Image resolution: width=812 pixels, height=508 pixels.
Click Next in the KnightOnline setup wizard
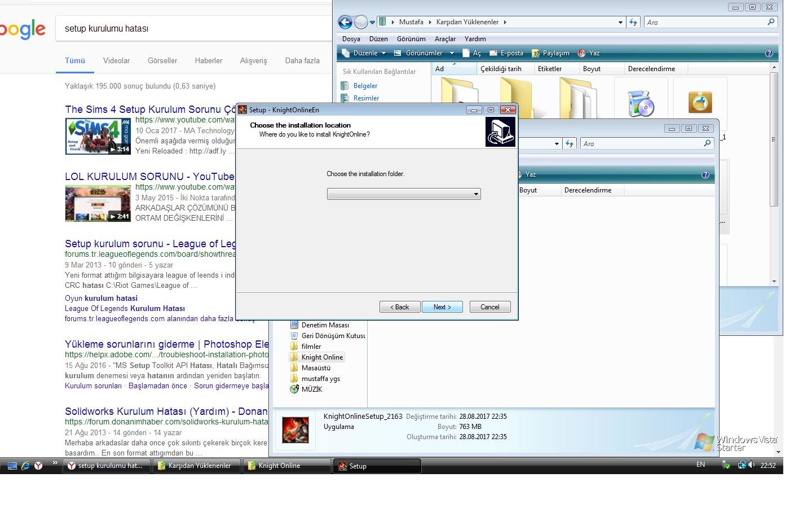[442, 307]
